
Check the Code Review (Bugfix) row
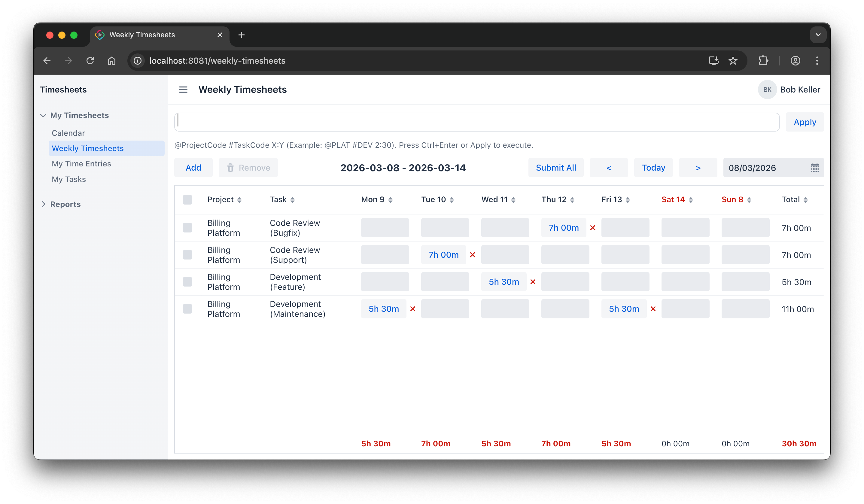coord(187,228)
